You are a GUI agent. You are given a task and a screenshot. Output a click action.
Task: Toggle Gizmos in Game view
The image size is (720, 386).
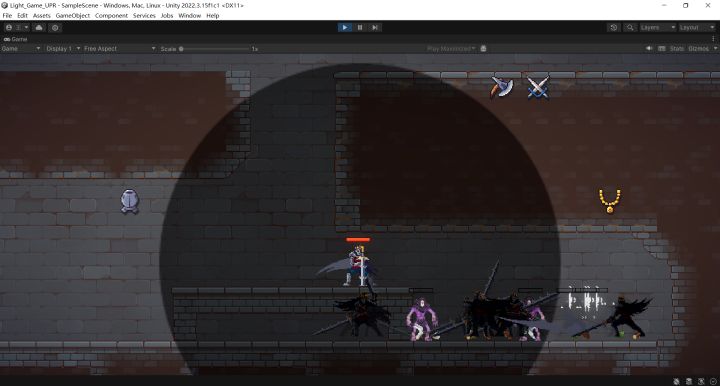[698, 49]
